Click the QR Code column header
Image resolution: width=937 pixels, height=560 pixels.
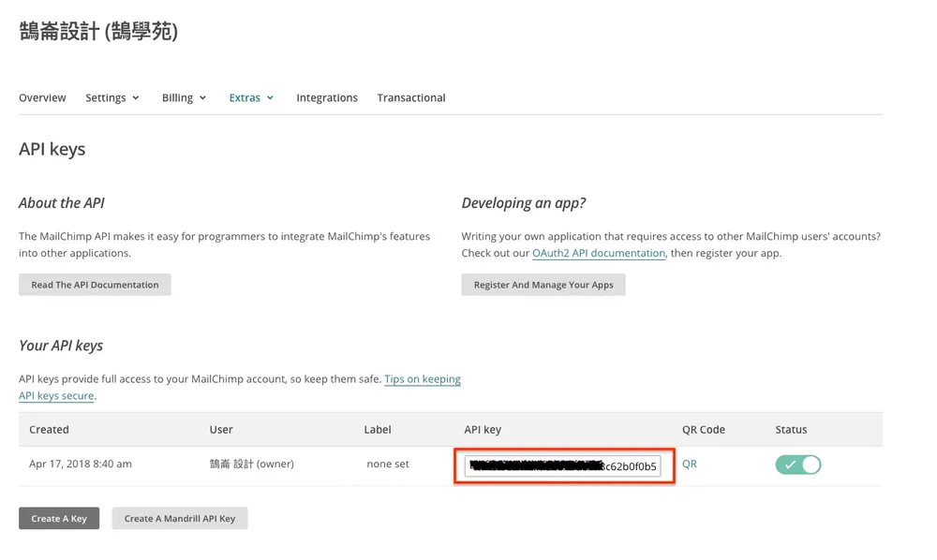pos(704,429)
